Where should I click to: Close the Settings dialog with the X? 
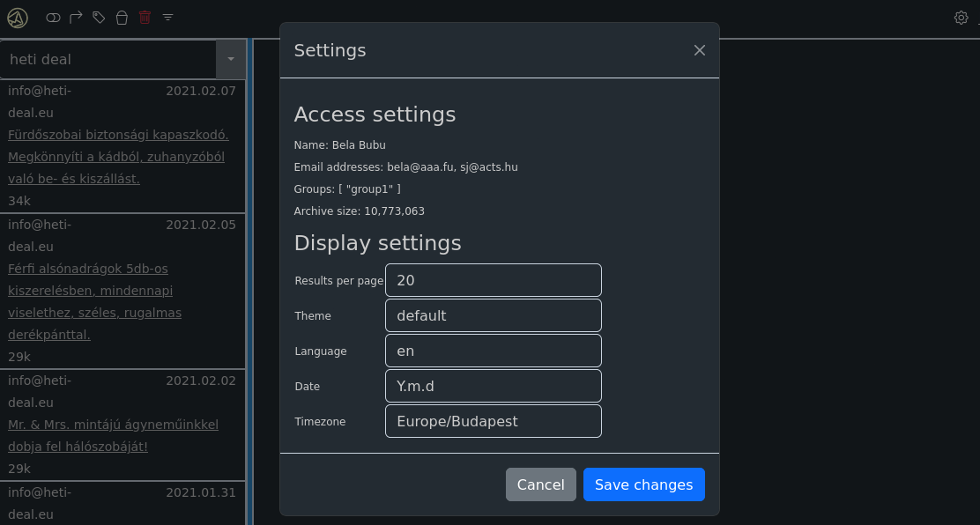click(700, 50)
